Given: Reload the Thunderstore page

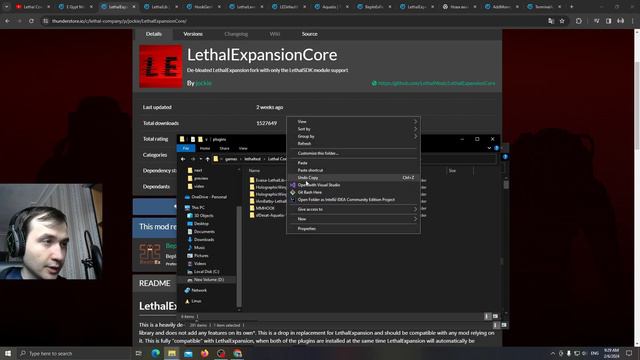Looking at the screenshot, I should pyautogui.click(x=31, y=21).
